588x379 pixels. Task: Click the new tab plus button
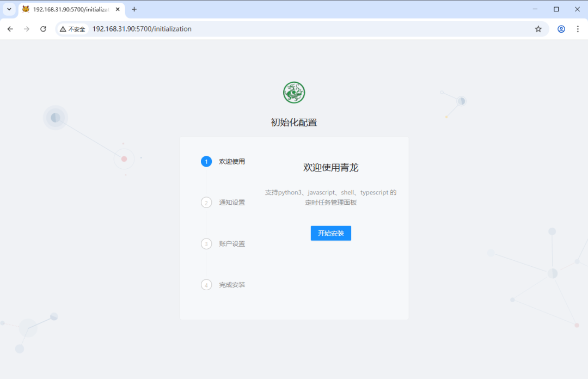click(x=134, y=9)
